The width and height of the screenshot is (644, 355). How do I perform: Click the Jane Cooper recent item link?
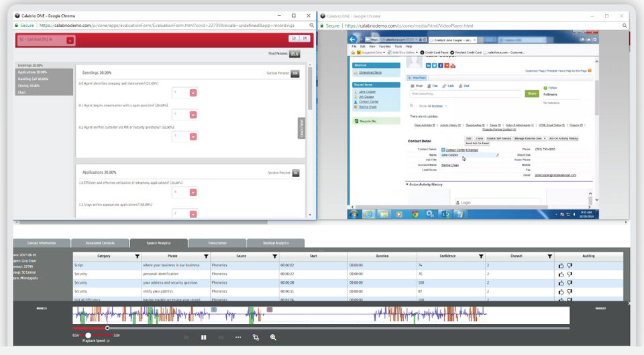pos(367,92)
